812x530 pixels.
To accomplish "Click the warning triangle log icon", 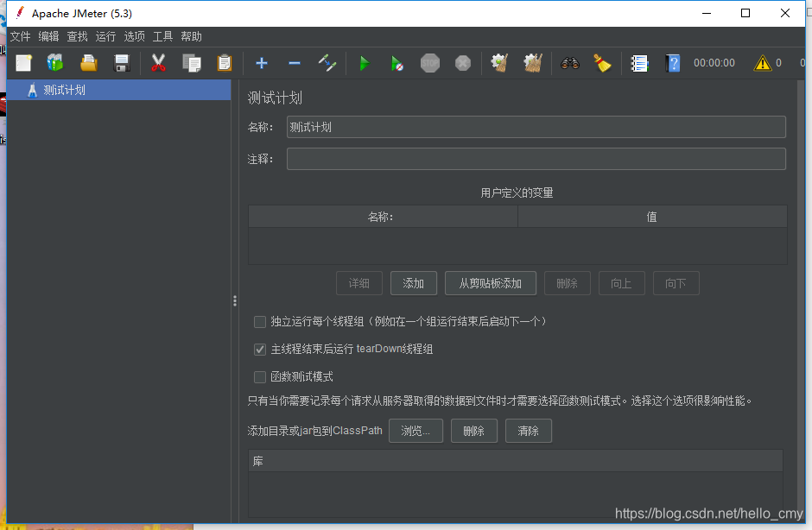I will pos(762,63).
